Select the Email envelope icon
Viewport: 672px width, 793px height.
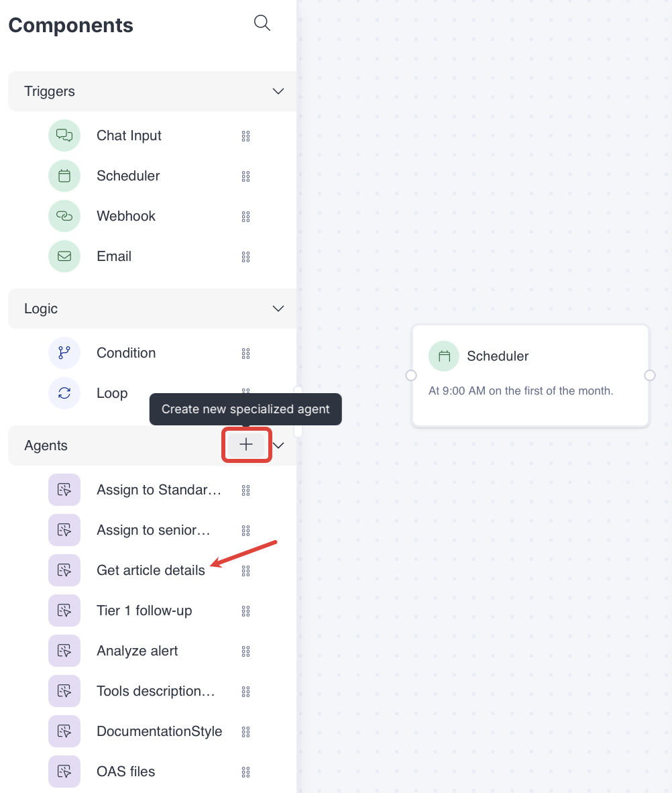[64, 256]
